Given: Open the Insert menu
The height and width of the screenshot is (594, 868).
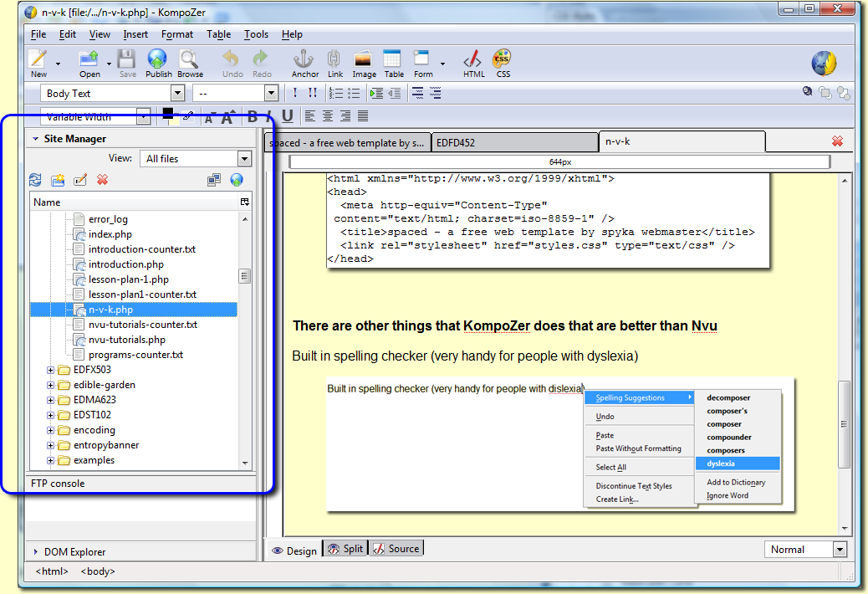Looking at the screenshot, I should click(x=135, y=34).
